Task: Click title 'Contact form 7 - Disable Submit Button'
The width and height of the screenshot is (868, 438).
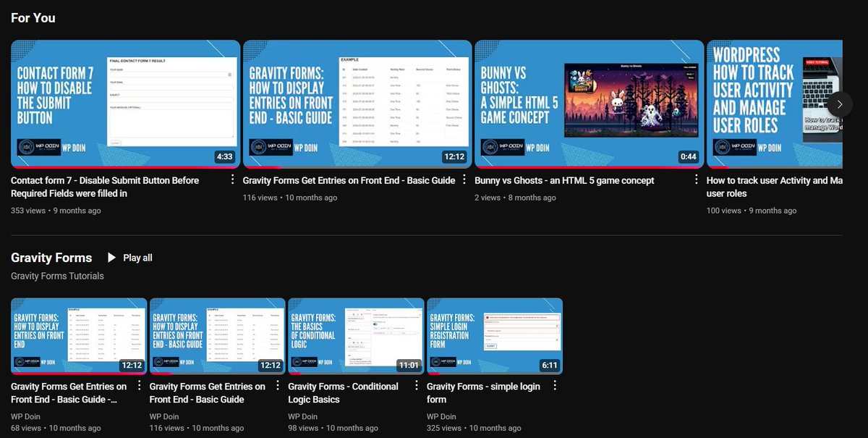Action: click(x=105, y=187)
